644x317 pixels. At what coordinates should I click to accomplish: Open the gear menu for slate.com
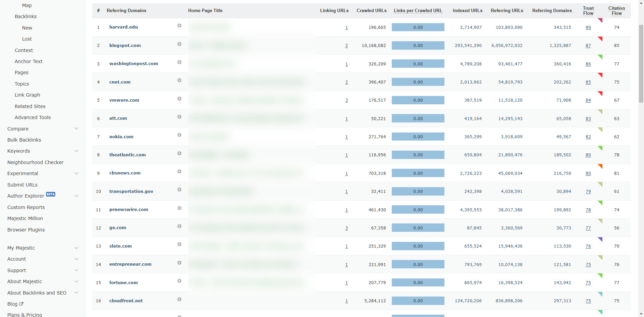(179, 245)
